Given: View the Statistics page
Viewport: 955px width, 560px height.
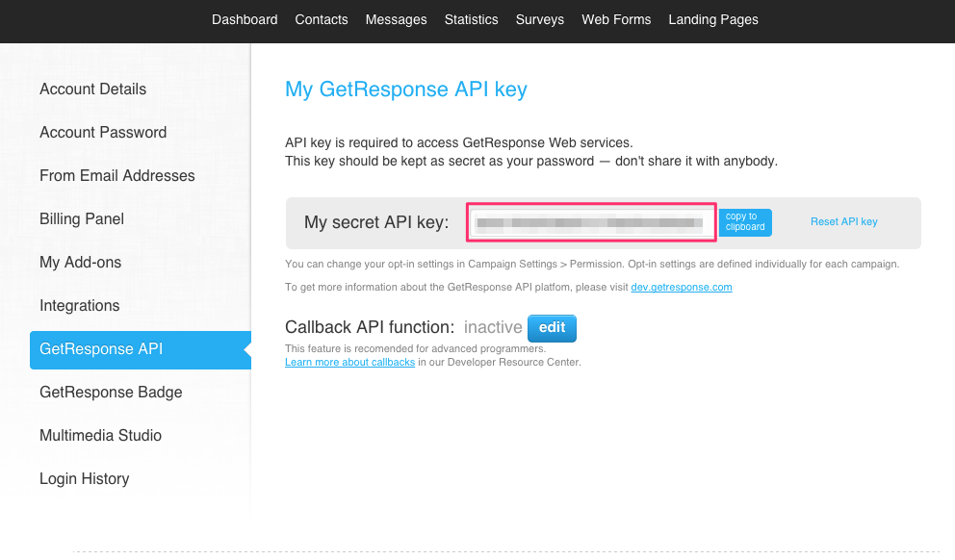Looking at the screenshot, I should pyautogui.click(x=471, y=19).
